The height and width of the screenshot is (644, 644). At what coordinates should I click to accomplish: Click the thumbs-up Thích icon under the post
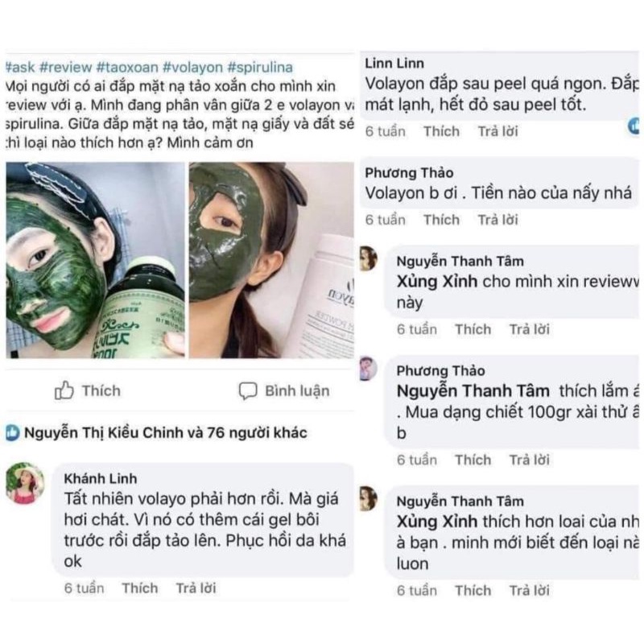(64, 391)
